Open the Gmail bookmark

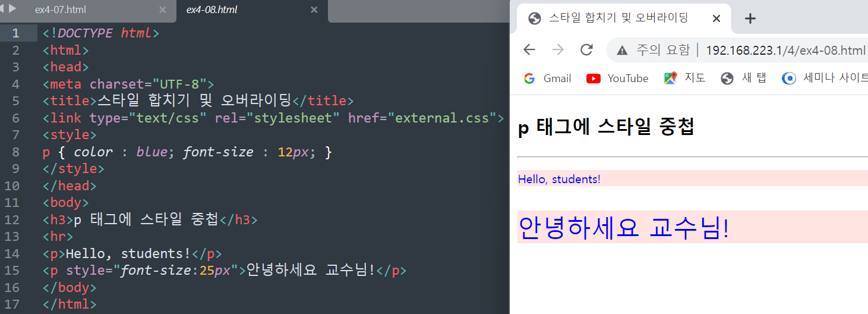[x=547, y=78]
